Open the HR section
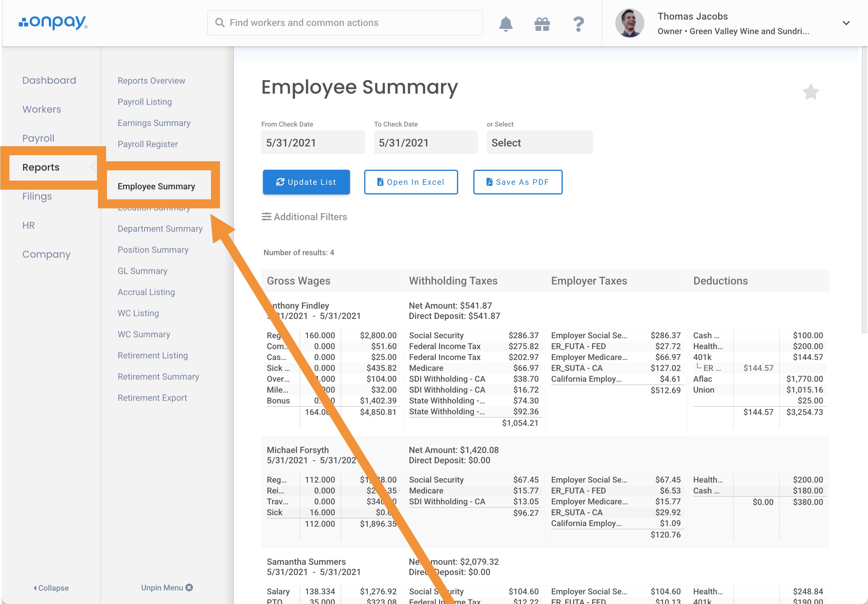868x604 pixels. point(28,225)
